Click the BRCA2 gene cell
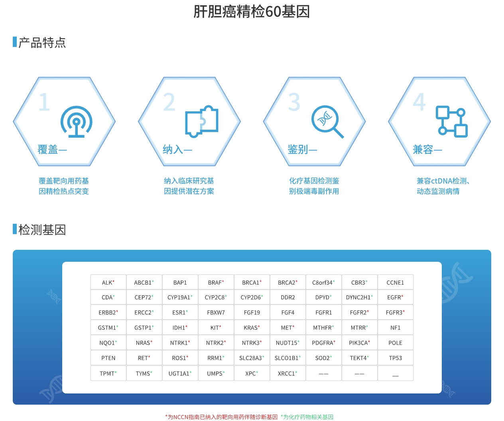 point(287,283)
